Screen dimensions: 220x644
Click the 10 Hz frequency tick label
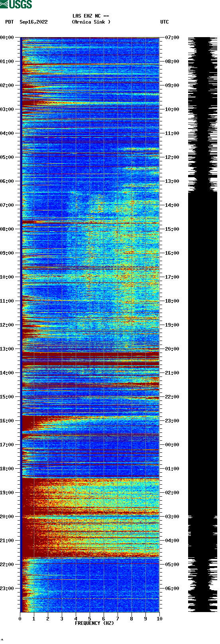(159, 619)
